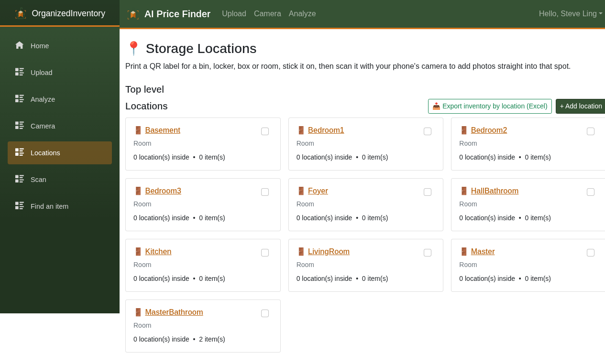Tick the Basement room checkbox

click(265, 131)
